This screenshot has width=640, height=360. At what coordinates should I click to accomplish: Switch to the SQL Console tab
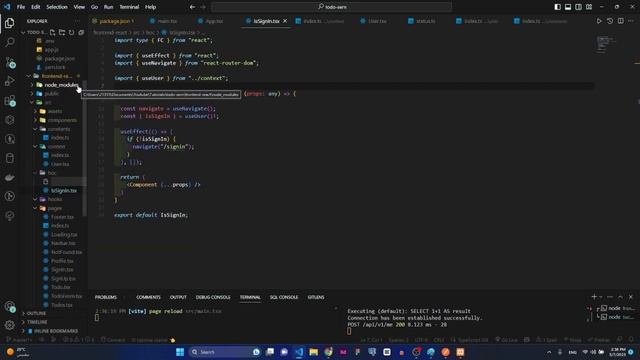click(284, 297)
